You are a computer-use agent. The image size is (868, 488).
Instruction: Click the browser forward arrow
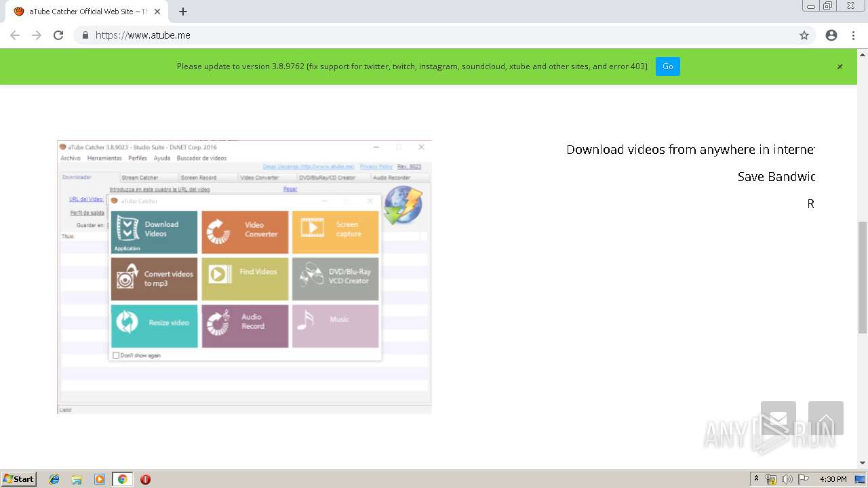[x=37, y=35]
